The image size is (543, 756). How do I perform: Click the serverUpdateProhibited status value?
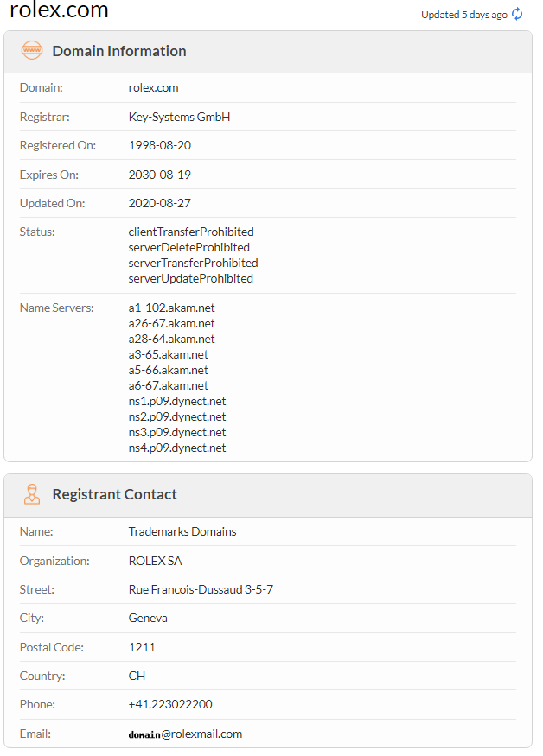click(x=191, y=278)
